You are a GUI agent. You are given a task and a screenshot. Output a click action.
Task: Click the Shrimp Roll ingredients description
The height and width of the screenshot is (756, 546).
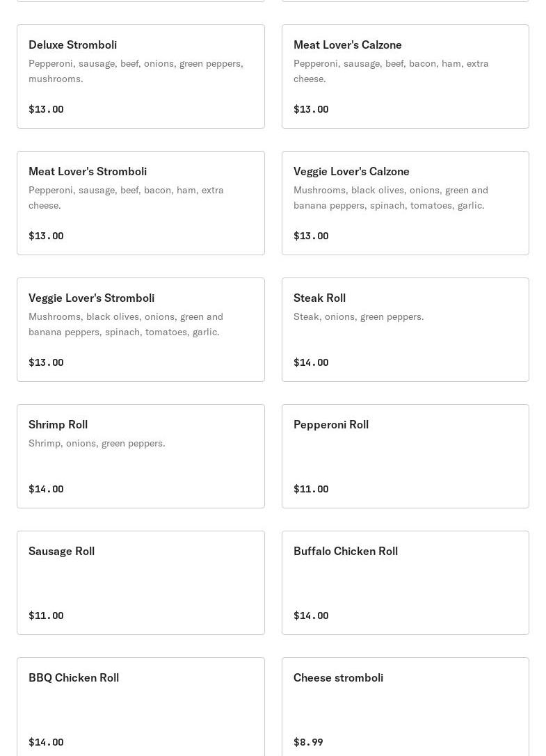pyautogui.click(x=97, y=443)
